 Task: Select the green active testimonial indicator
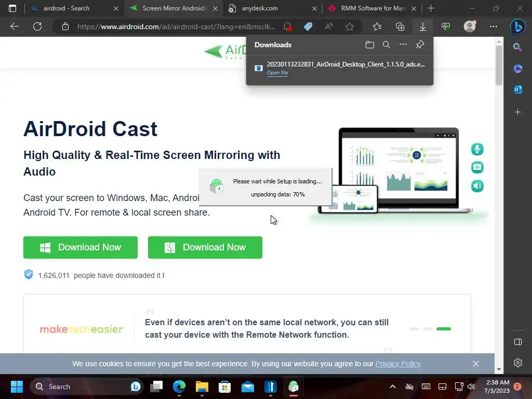[444, 329]
